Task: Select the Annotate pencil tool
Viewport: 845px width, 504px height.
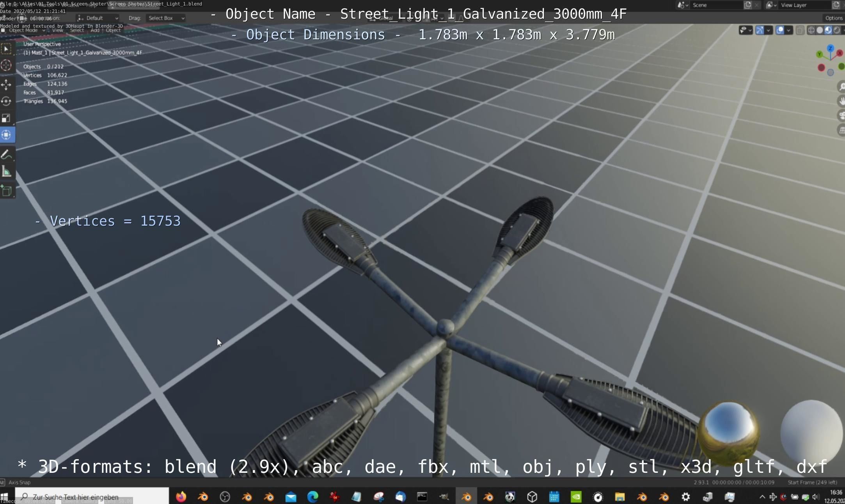Action: pyautogui.click(x=6, y=155)
